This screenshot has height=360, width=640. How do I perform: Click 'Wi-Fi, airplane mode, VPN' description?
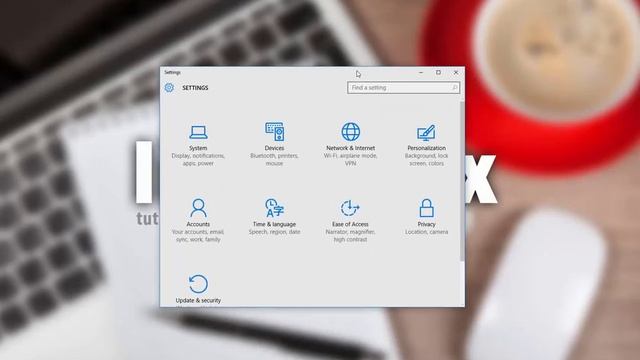tap(351, 160)
